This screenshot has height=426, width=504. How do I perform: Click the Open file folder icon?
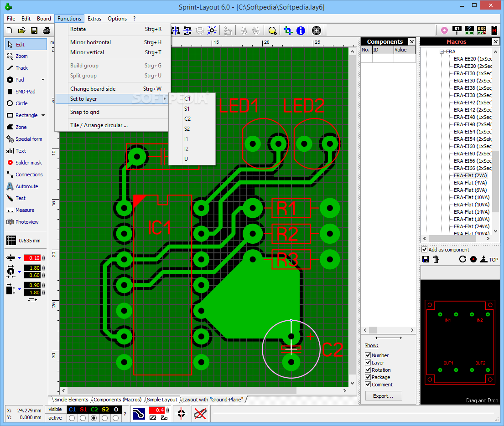21,31
